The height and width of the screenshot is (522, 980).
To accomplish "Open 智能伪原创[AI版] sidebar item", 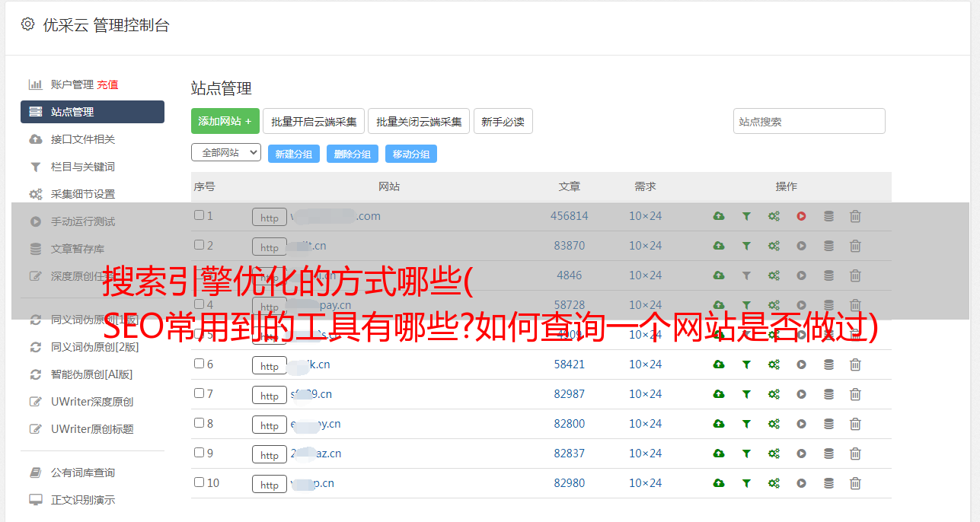I will 91,374.
